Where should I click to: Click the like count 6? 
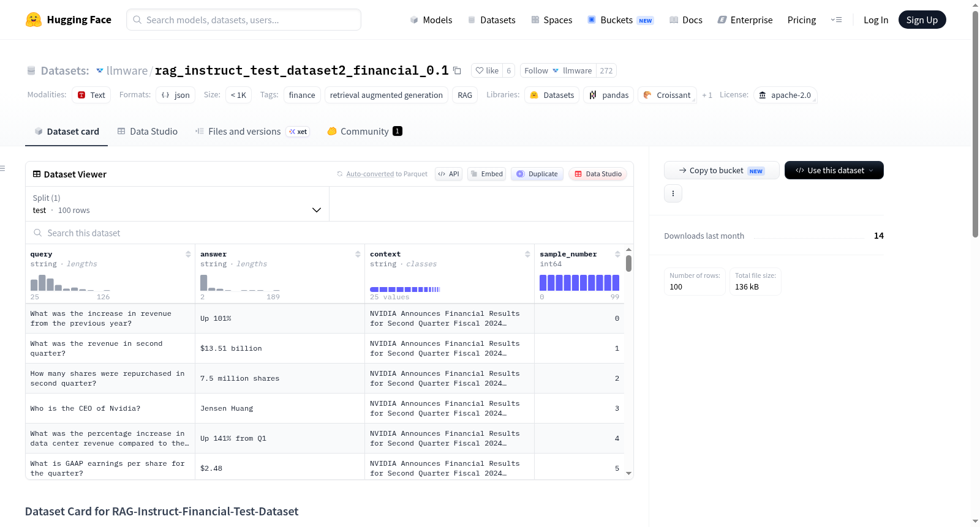[508, 70]
